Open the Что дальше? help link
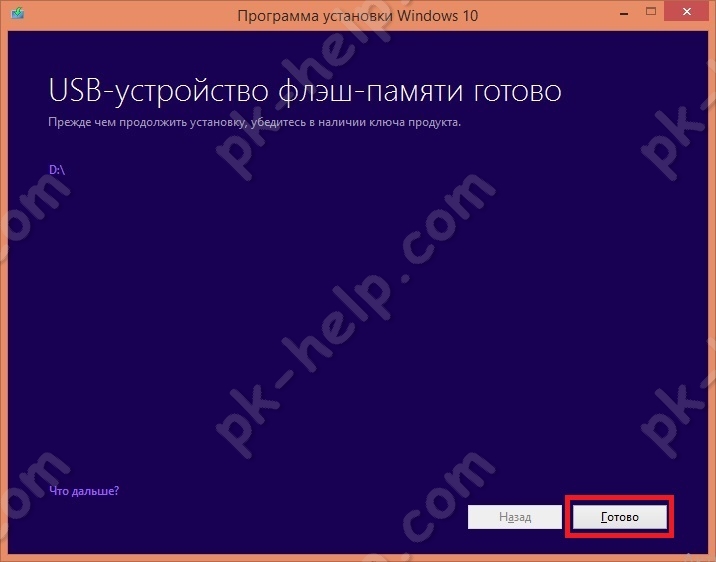 pos(84,491)
